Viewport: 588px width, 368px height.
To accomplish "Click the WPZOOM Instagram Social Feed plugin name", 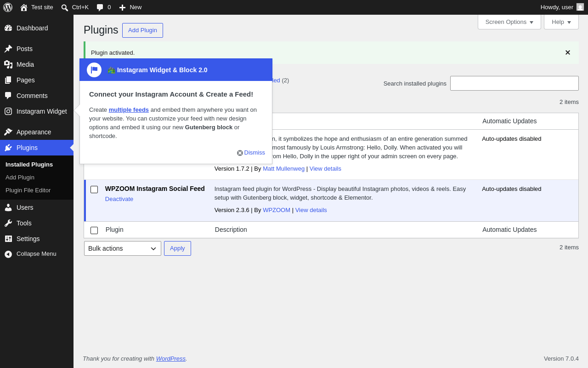I will pyautogui.click(x=155, y=189).
